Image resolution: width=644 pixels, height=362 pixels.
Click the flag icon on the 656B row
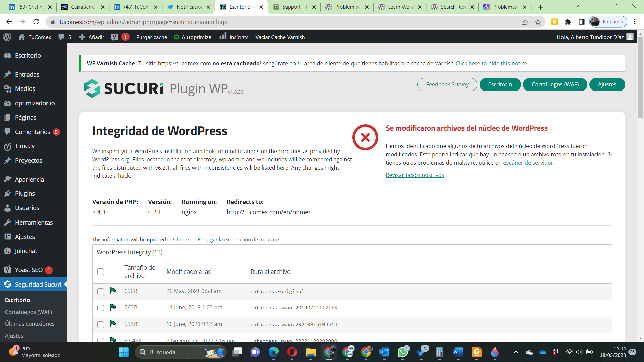tap(113, 291)
